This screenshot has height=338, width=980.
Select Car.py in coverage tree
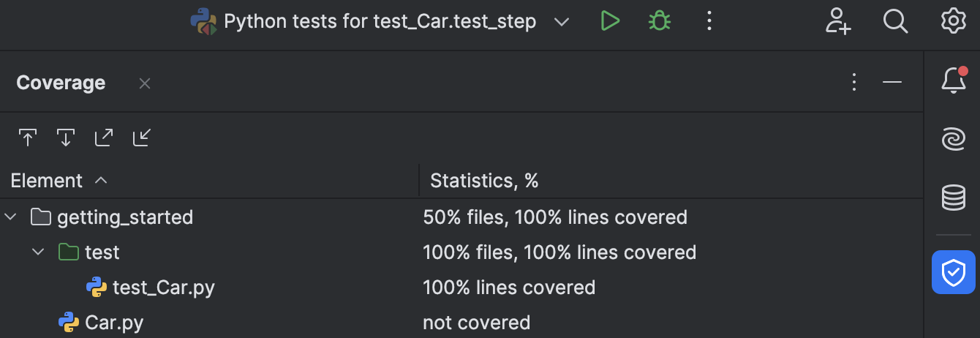point(113,323)
